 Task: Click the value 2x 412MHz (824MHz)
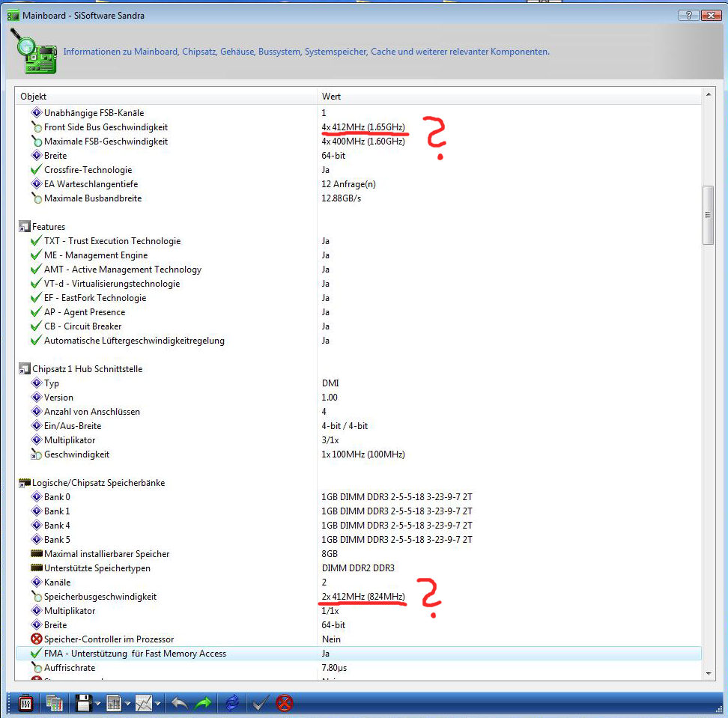363,597
